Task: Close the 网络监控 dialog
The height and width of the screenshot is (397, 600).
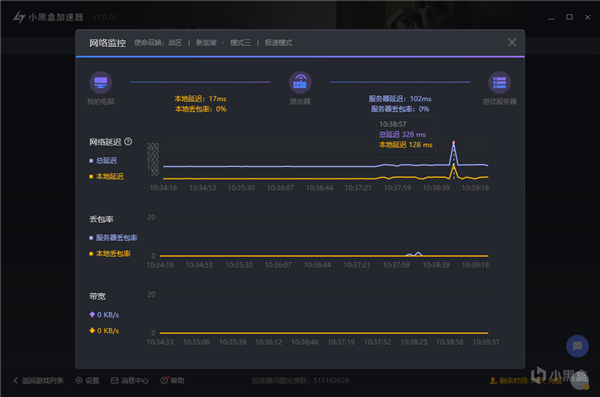Action: (512, 42)
